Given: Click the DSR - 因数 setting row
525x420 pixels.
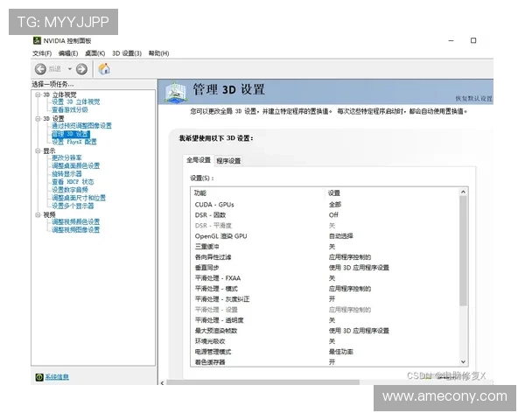Looking at the screenshot, I should click(325, 215).
